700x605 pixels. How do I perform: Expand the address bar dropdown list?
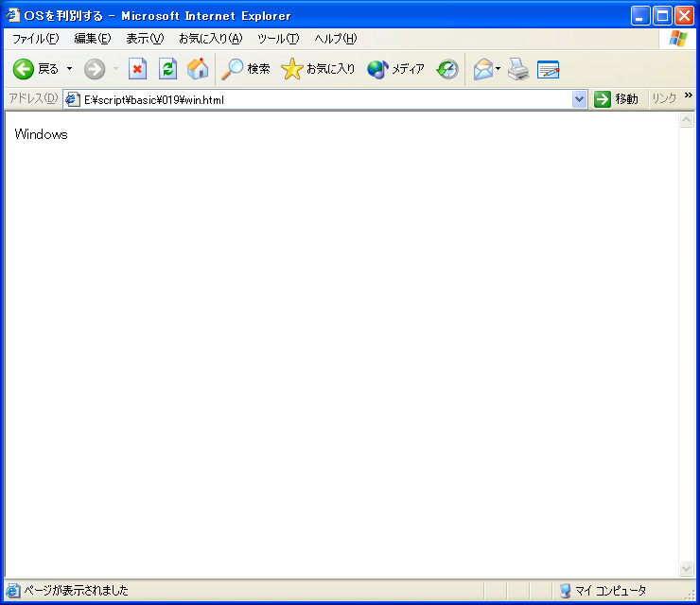(x=579, y=99)
